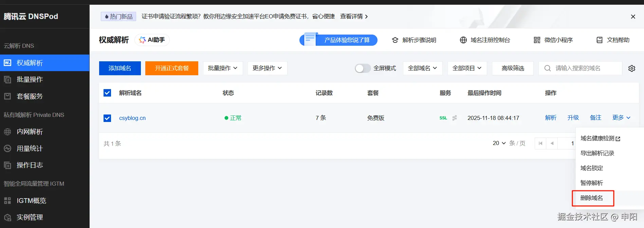Click the page number input box
The width and height of the screenshot is (644, 228).
(567, 143)
